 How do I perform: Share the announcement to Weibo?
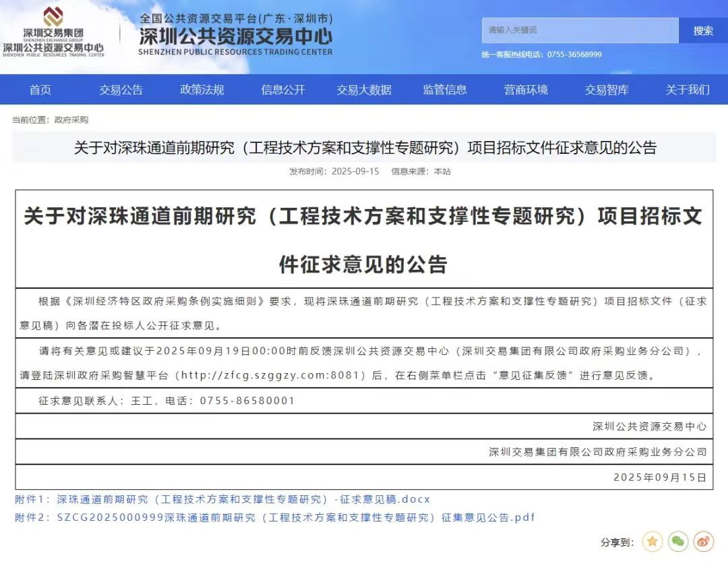click(x=702, y=541)
